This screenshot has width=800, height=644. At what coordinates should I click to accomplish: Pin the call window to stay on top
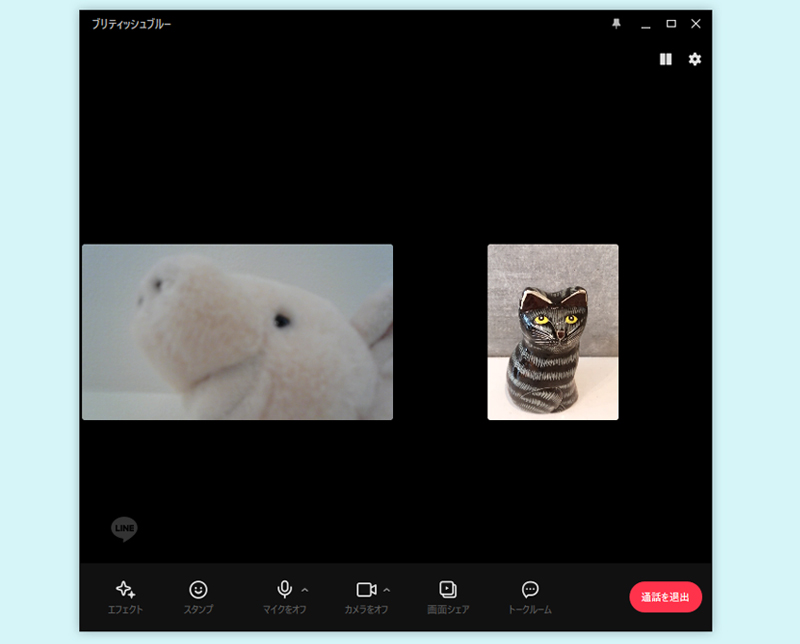pos(616,24)
